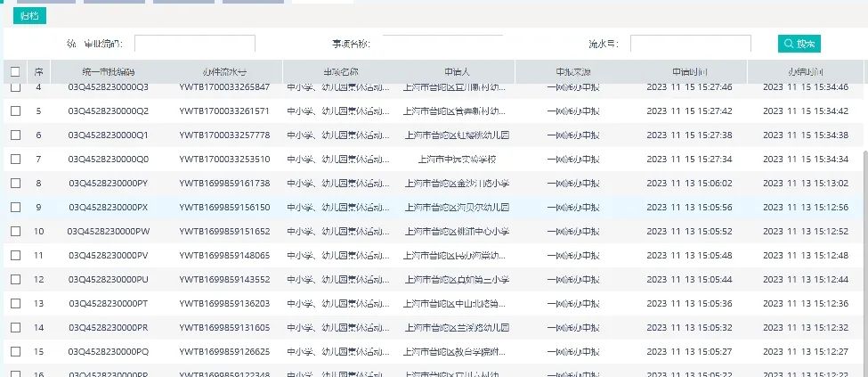Focus the 统一审批编码 search input field
The width and height of the screenshot is (868, 377).
194,44
